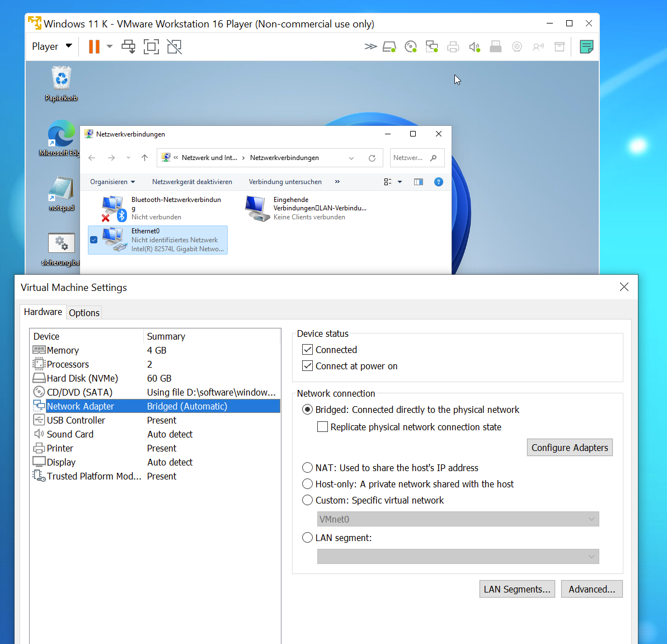Open recent locations chevron in Netzwerkverbindungen

pyautogui.click(x=128, y=158)
